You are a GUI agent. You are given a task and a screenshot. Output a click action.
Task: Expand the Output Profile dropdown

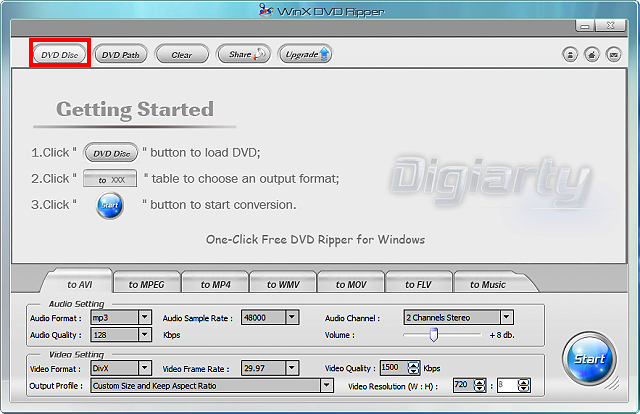point(326,385)
